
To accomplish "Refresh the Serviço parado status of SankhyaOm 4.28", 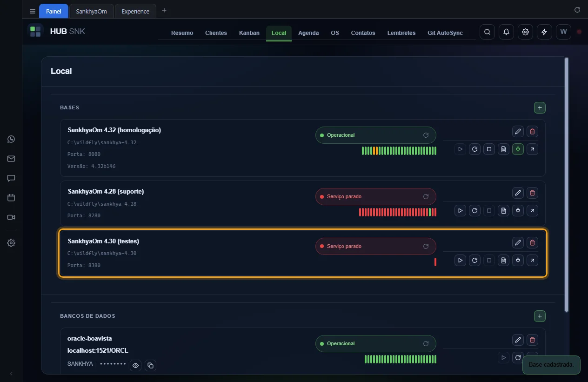I will pyautogui.click(x=426, y=196).
